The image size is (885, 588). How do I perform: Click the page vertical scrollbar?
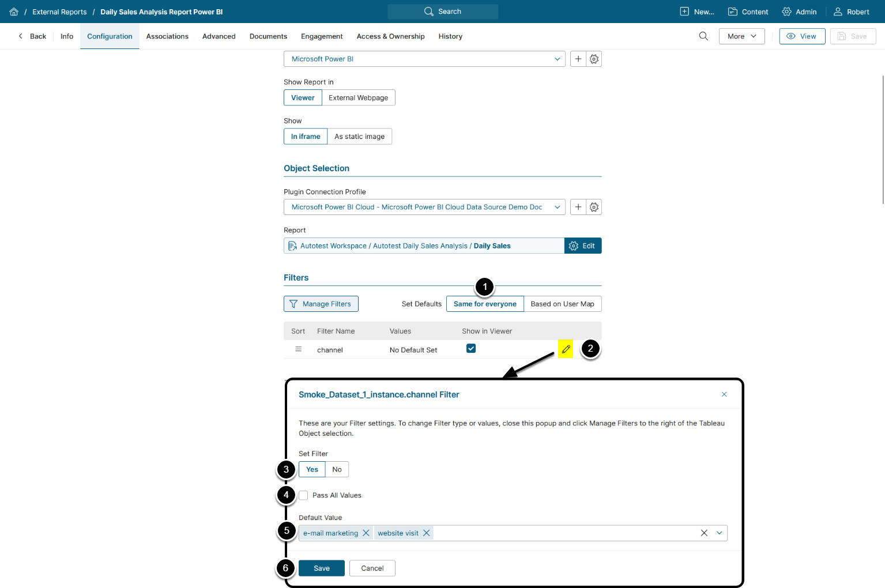coord(883,139)
